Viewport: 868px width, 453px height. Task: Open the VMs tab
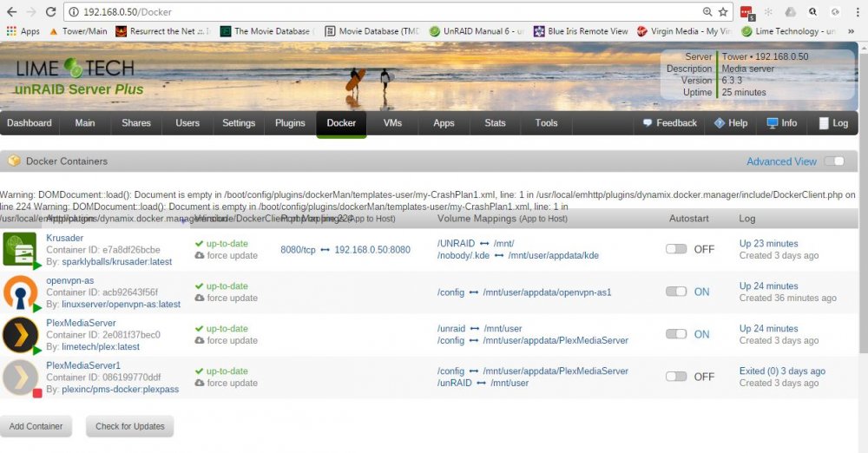pyautogui.click(x=392, y=123)
